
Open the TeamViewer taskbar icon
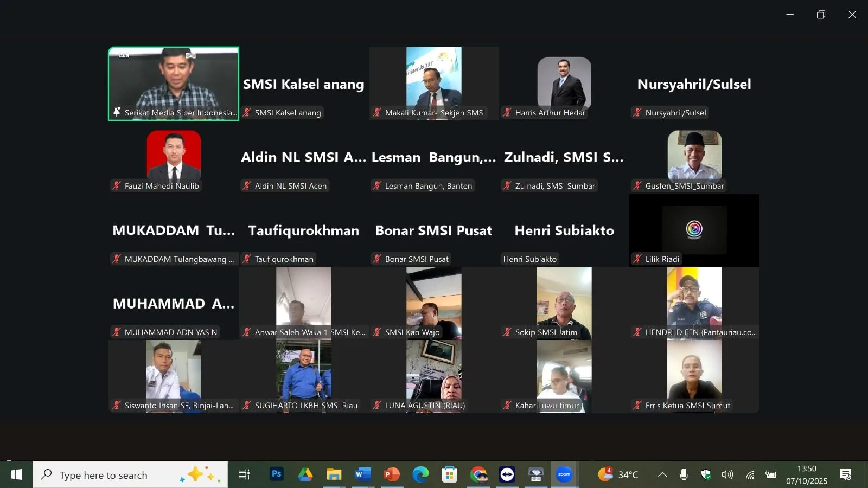(507, 474)
